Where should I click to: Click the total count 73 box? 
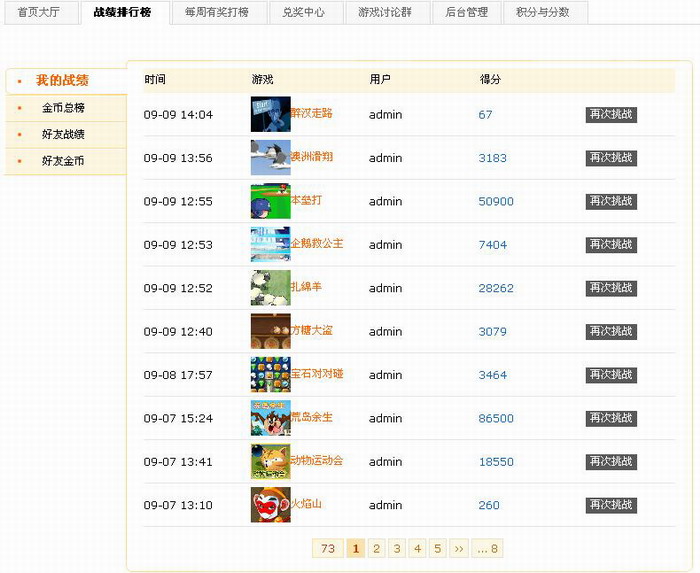[328, 548]
